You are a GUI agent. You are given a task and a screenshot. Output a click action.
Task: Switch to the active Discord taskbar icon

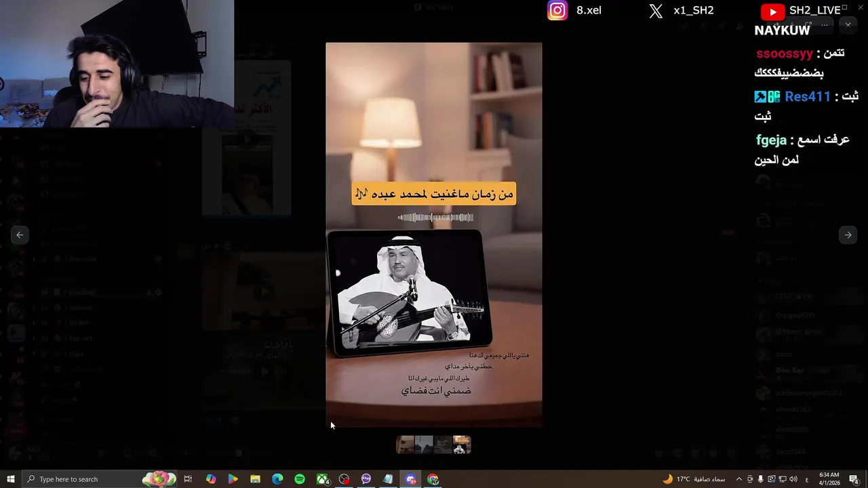coord(411,479)
